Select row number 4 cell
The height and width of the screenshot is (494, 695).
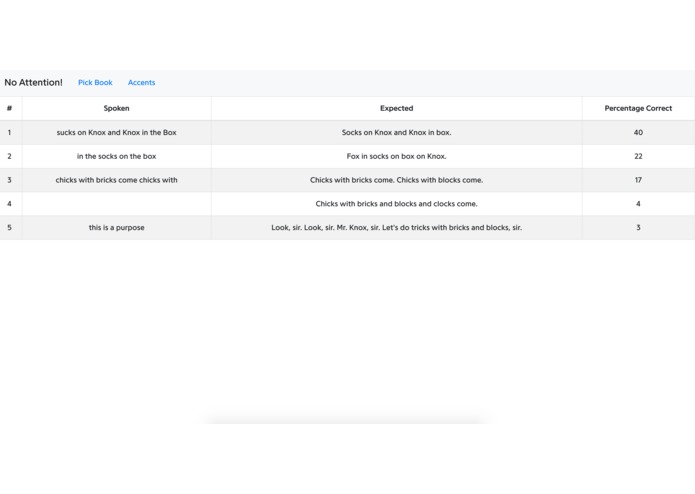coord(9,204)
